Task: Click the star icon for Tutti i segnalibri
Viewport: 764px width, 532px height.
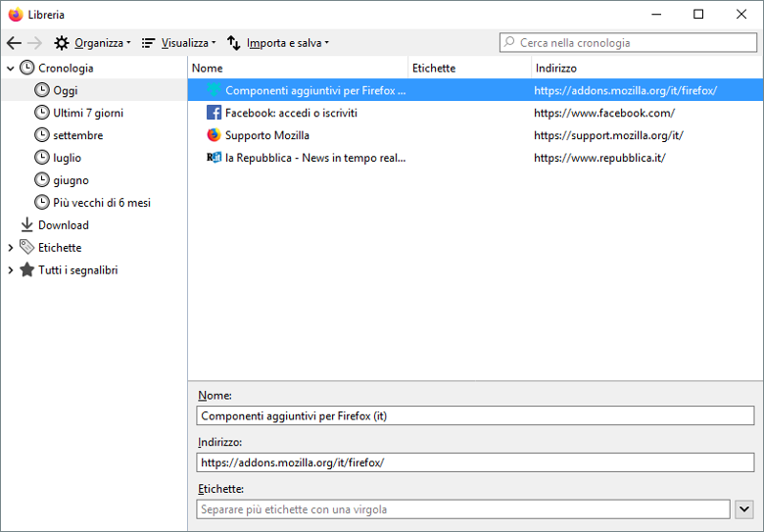Action: [26, 270]
